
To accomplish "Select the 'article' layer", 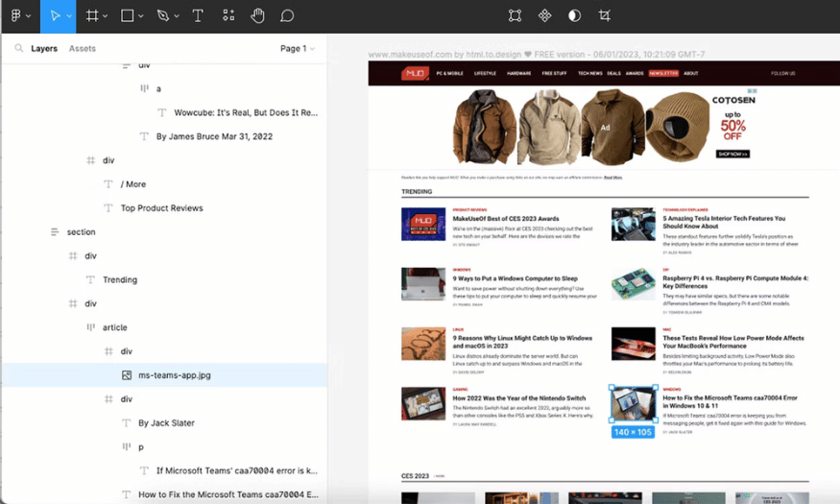I will [x=114, y=327].
